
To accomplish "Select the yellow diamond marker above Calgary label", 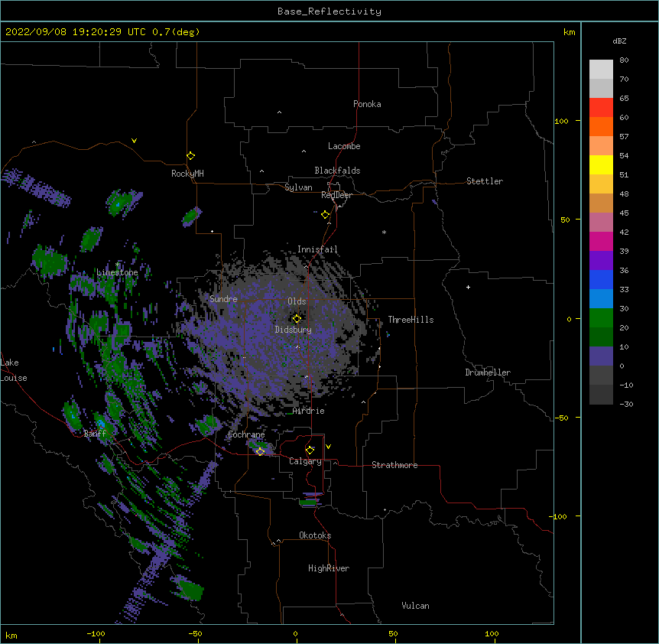I will coord(310,450).
